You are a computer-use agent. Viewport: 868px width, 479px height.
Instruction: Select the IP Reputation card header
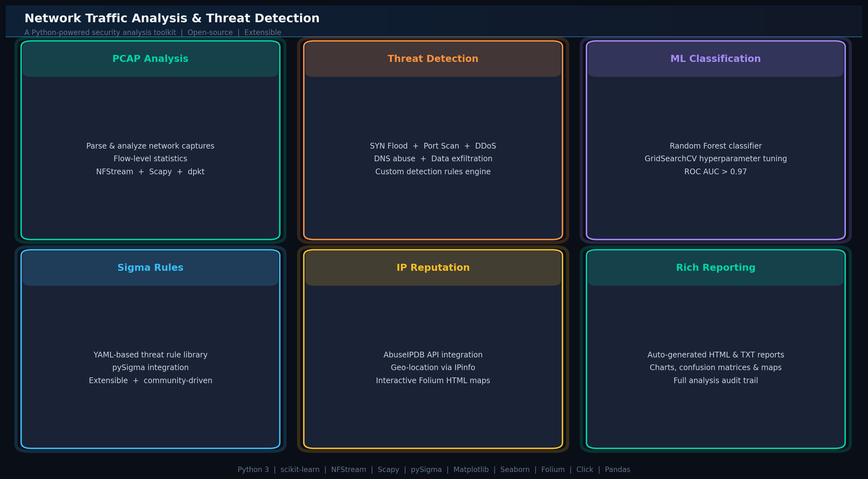pyautogui.click(x=433, y=268)
